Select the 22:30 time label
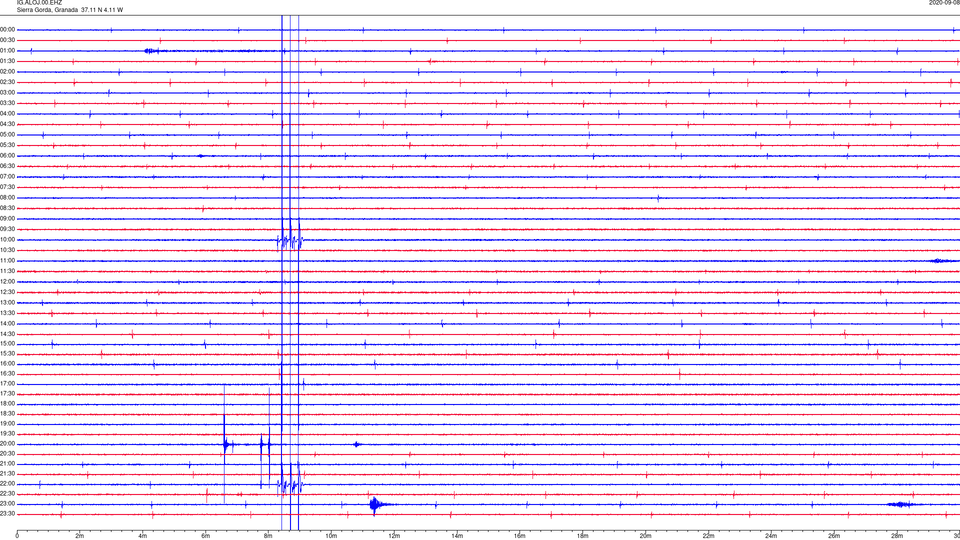Screen dimensions: 960x540 point(8,494)
